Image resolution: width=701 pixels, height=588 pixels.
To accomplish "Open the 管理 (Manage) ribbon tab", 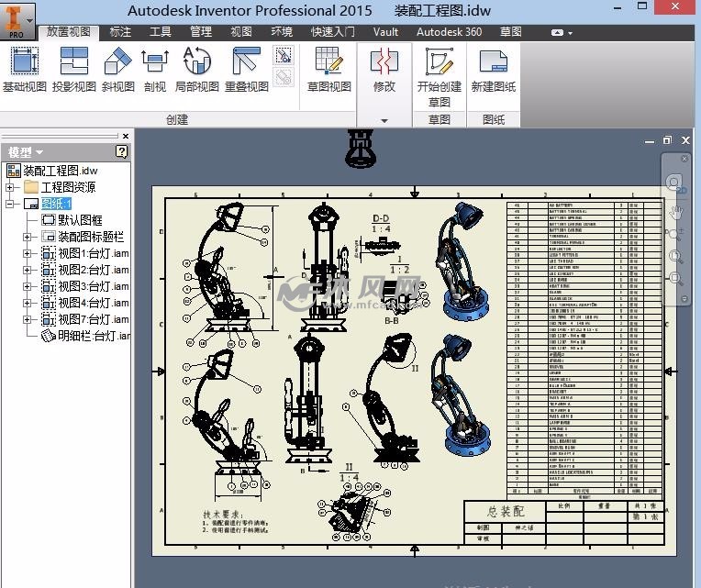I will (x=201, y=31).
